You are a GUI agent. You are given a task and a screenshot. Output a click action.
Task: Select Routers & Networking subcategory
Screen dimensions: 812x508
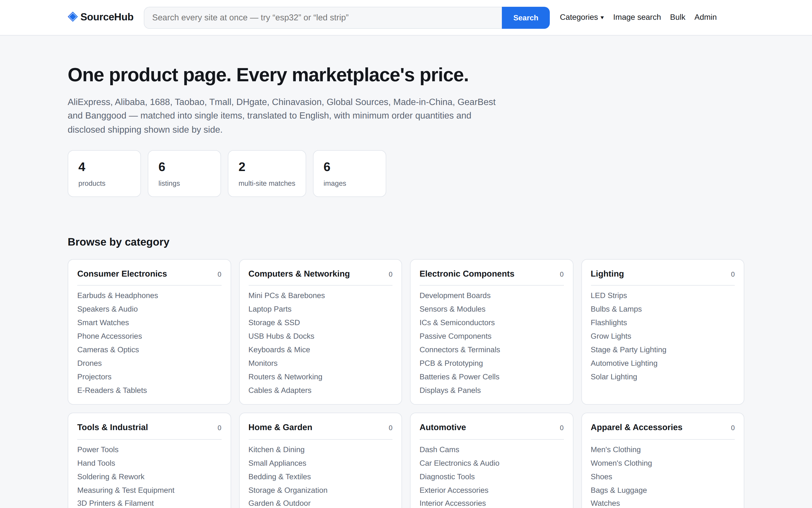point(285,377)
